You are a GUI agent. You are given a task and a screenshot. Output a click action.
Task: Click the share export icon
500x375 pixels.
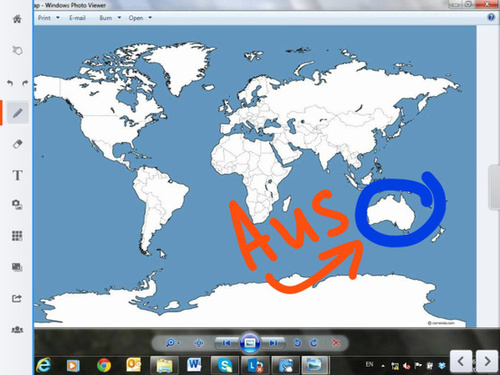coord(17,298)
